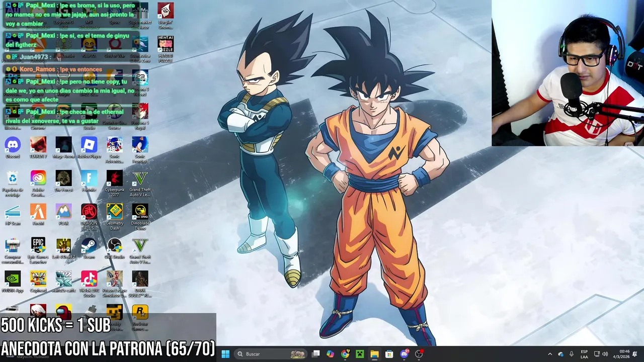644x362 pixels.
Task: Open the Discord desktop shortcut
Action: 13,148
